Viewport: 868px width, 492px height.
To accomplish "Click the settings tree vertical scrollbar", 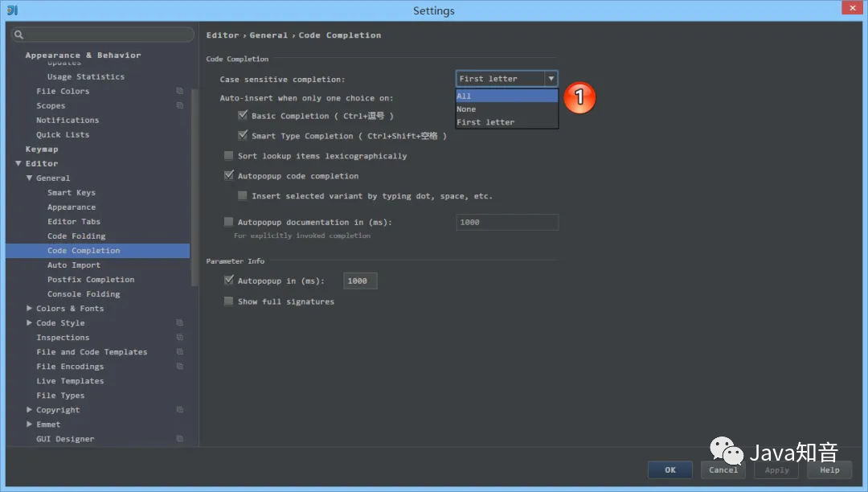I will (194, 187).
